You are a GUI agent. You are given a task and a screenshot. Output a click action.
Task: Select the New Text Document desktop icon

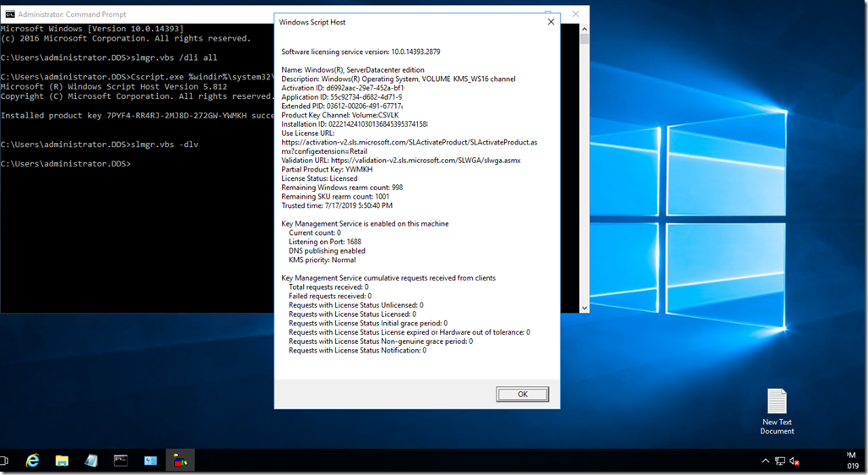776,412
